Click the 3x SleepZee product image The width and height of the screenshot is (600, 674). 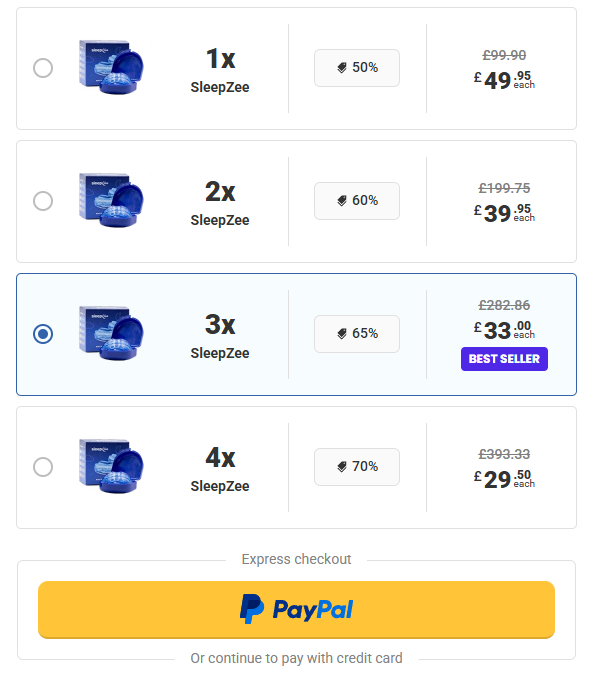(x=111, y=333)
